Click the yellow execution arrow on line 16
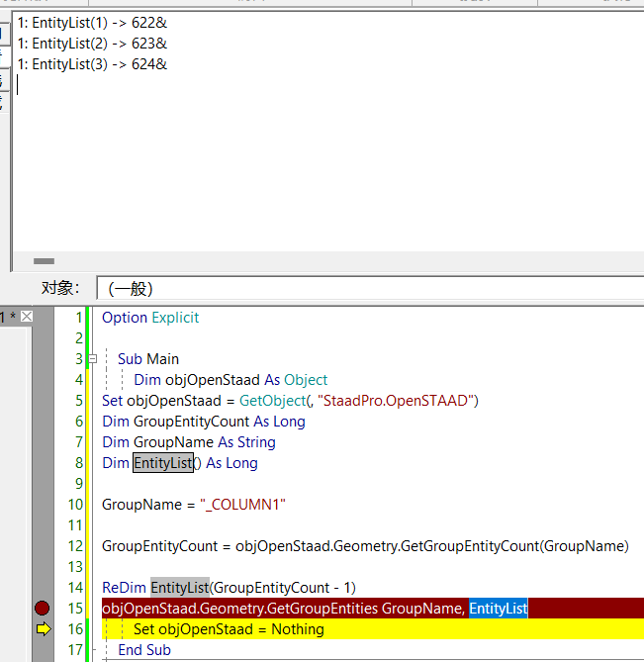This screenshot has height=662, width=644. click(x=42, y=629)
